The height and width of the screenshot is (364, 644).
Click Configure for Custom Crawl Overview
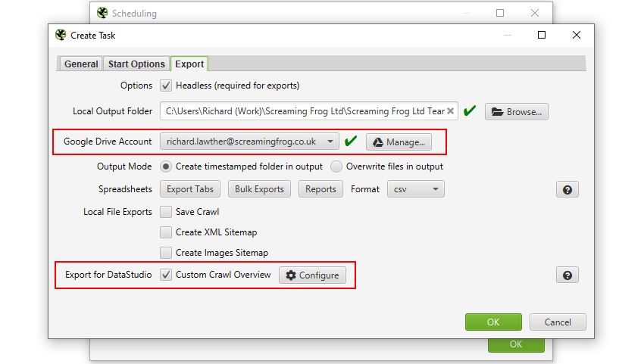tap(313, 275)
